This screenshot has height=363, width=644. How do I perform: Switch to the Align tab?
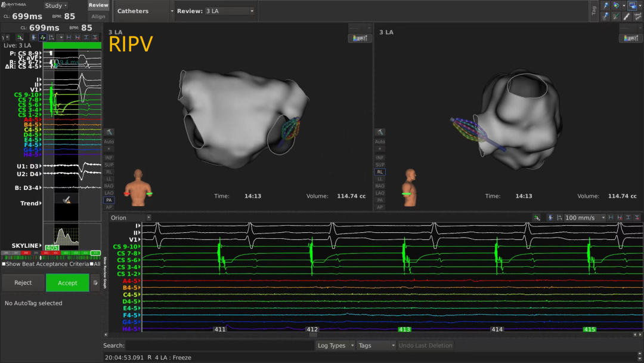click(98, 17)
